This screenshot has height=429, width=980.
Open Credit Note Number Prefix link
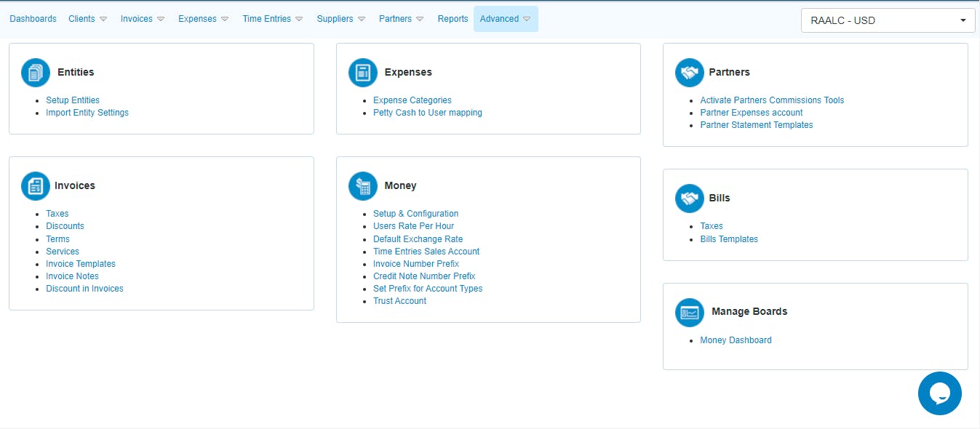[424, 276]
